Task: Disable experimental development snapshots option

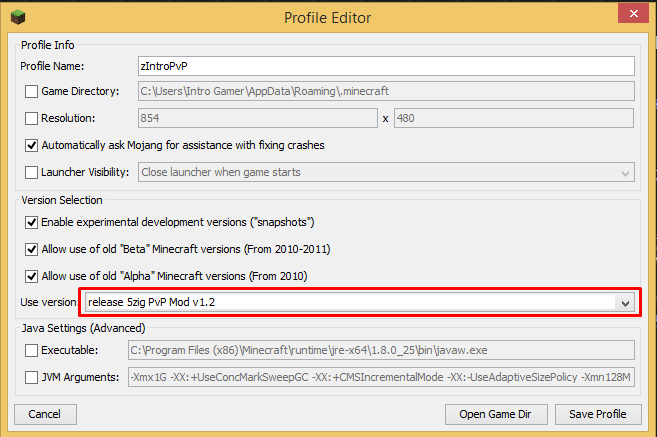Action: pos(31,222)
